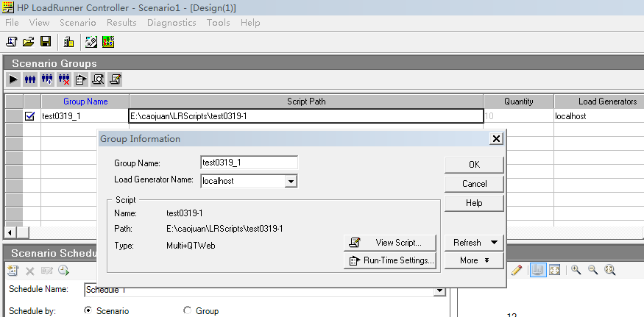
Task: Click the Load Generators column header
Action: [x=599, y=101]
